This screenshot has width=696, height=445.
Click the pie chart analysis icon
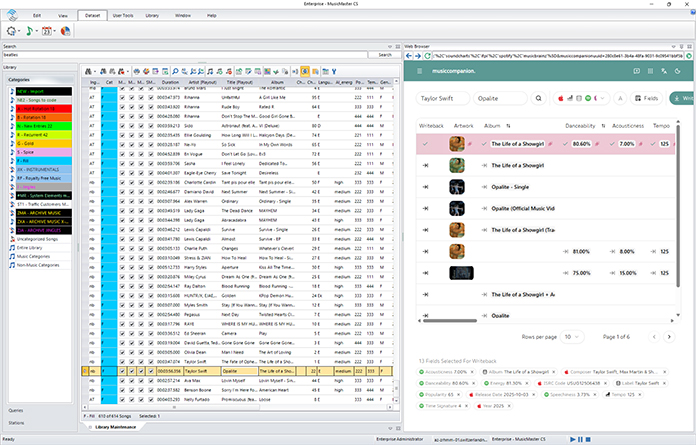tap(64, 31)
